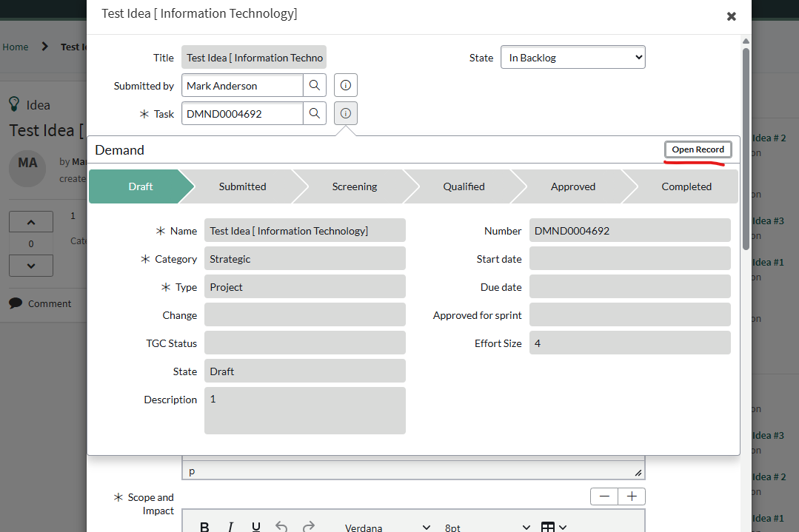Screen dimensions: 799x532
Task: Select the Draft stage
Action: [x=141, y=186]
